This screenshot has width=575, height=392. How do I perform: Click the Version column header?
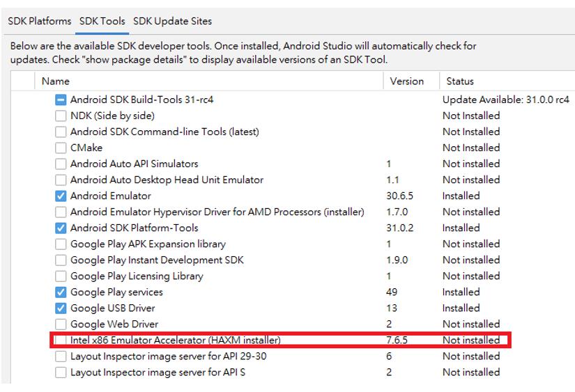407,81
